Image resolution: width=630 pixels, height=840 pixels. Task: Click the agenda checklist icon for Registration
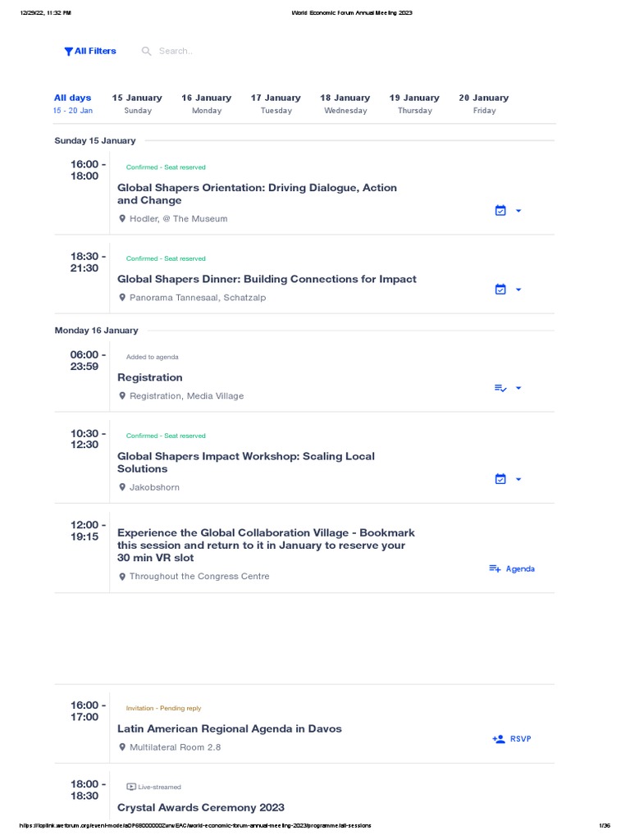point(500,388)
